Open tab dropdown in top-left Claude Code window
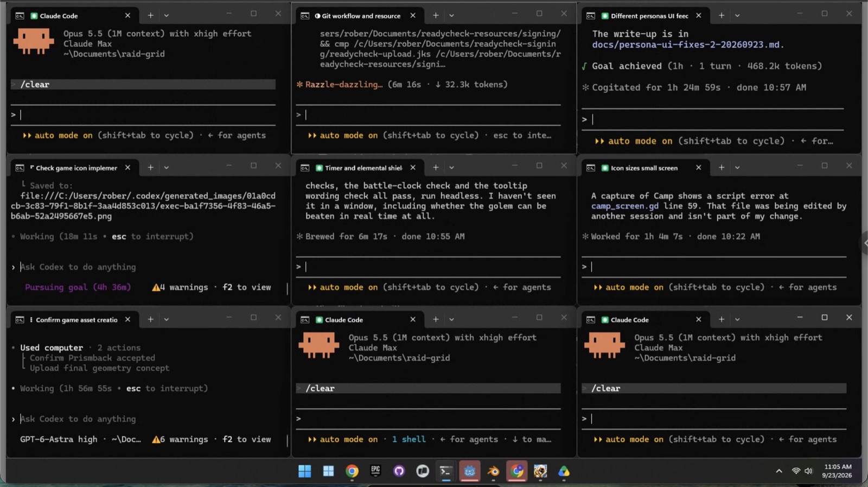 (167, 16)
